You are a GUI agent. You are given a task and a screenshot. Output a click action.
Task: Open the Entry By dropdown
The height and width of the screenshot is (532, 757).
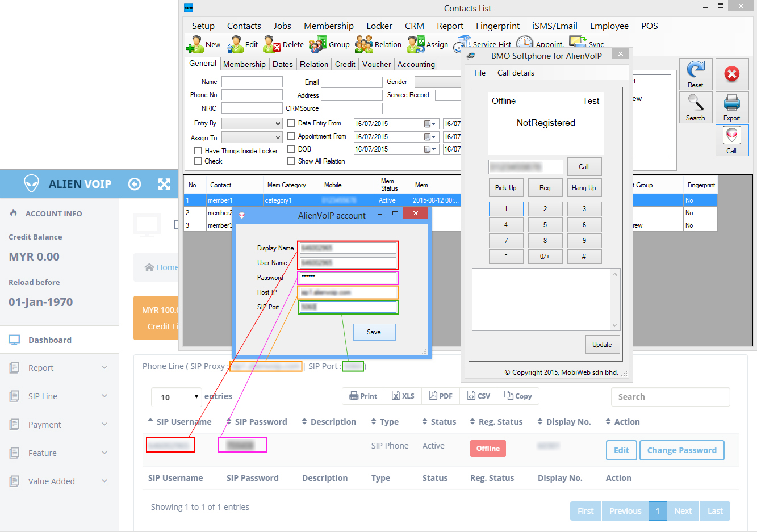pyautogui.click(x=252, y=123)
